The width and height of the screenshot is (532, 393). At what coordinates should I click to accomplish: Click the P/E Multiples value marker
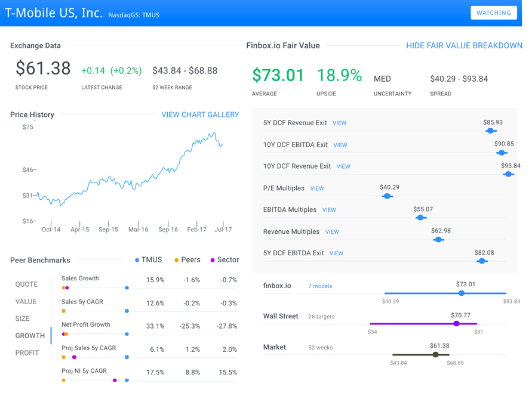(x=387, y=196)
